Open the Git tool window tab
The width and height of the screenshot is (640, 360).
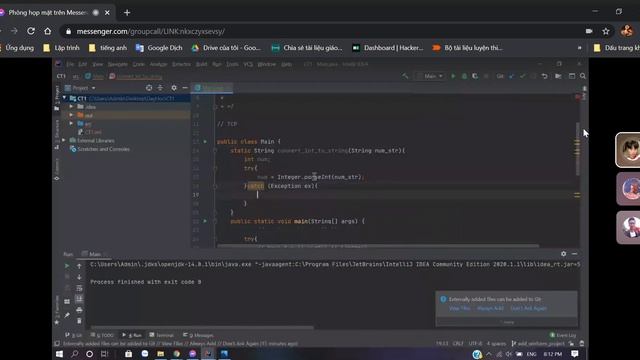tap(73, 335)
